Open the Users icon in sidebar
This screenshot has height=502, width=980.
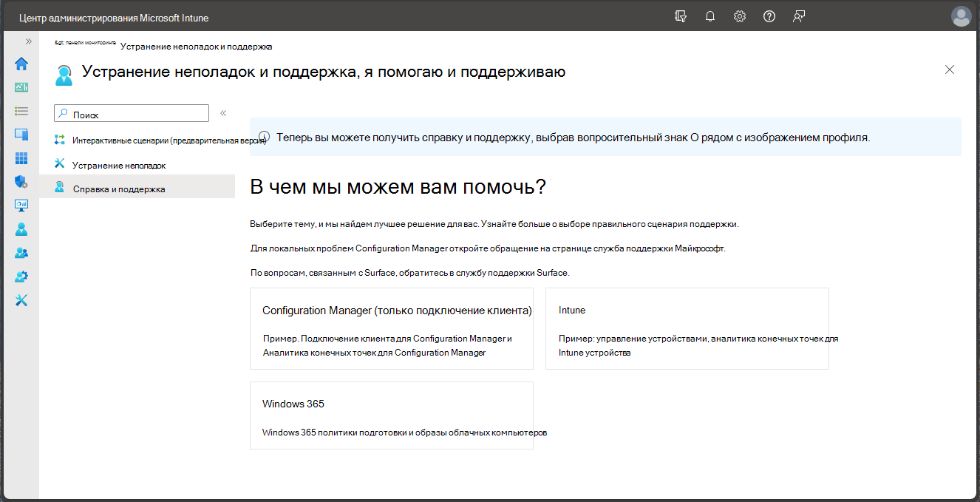[21, 229]
